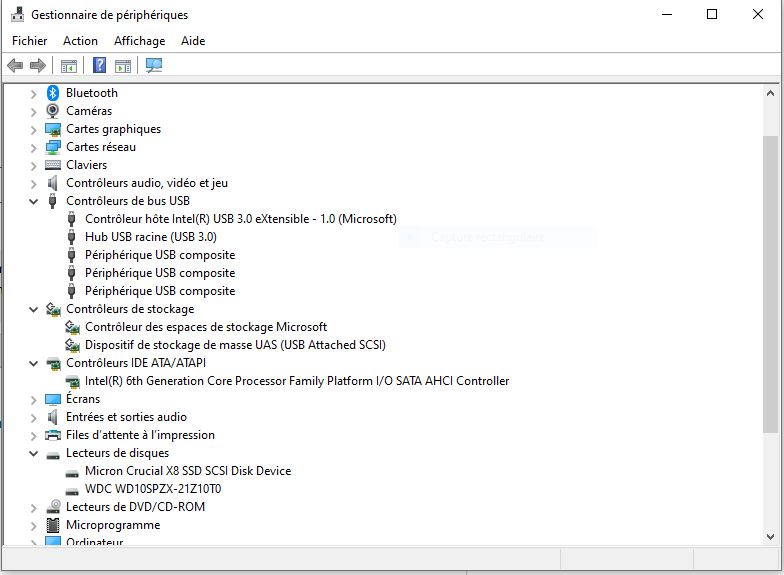Expand the Cartes réseau category

pos(34,148)
